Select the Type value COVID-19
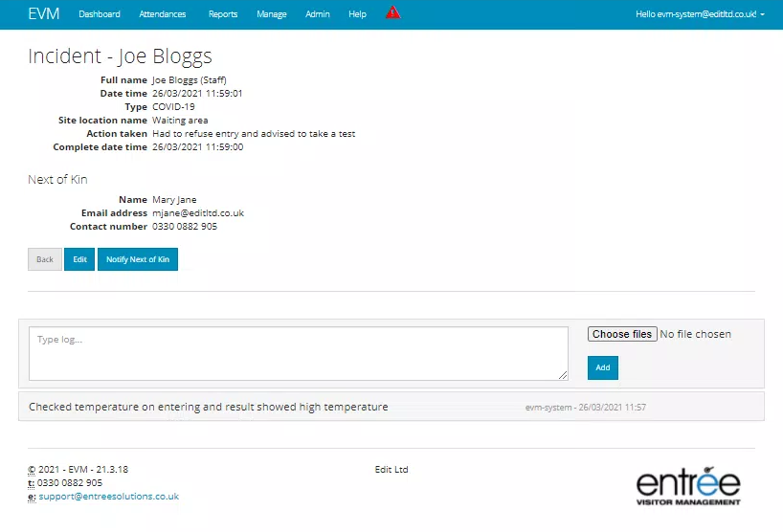The height and width of the screenshot is (532, 783). (x=173, y=107)
